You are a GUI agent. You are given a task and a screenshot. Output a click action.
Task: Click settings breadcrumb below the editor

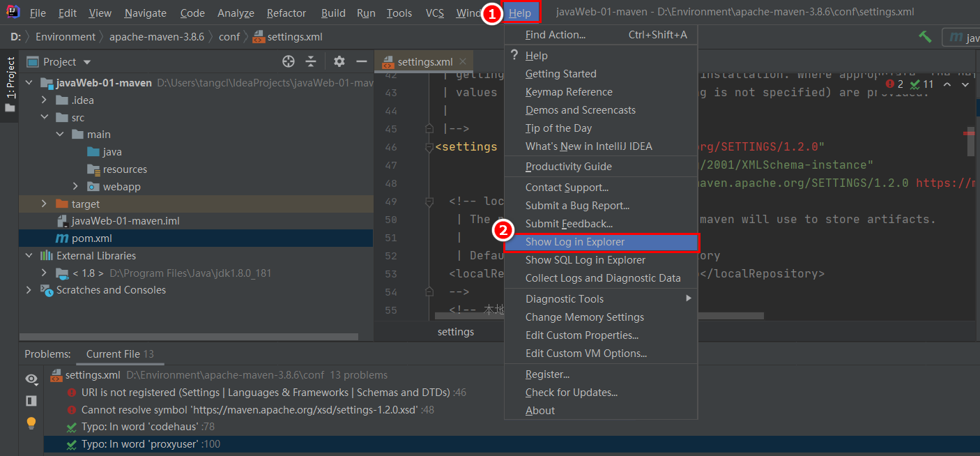[456, 332]
